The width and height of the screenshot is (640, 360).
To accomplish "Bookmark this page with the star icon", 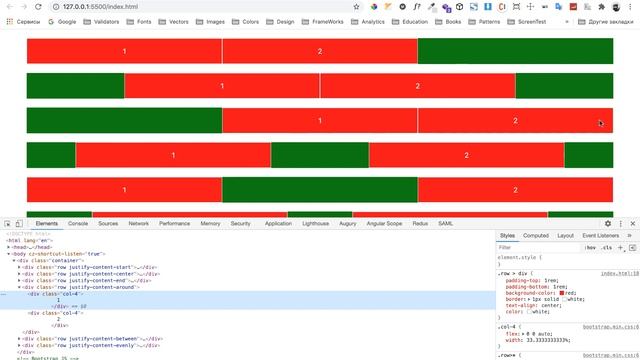I will pyautogui.click(x=356, y=7).
